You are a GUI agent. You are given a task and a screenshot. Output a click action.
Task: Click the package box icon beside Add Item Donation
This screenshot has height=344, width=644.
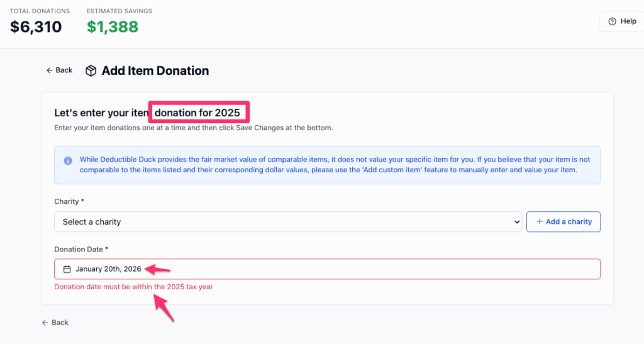(x=91, y=71)
